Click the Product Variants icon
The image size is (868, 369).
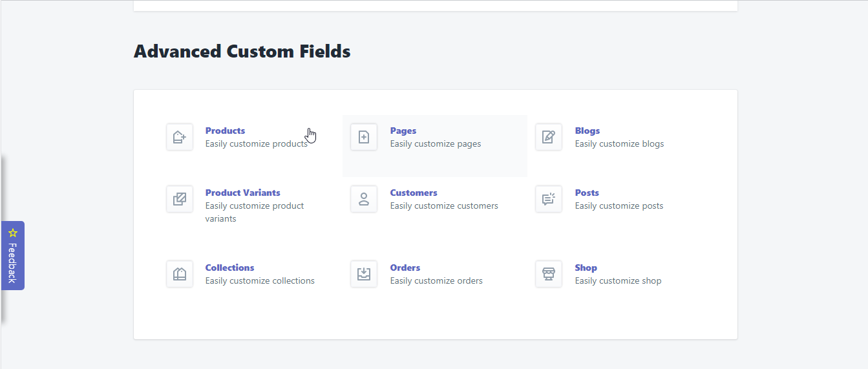click(180, 199)
